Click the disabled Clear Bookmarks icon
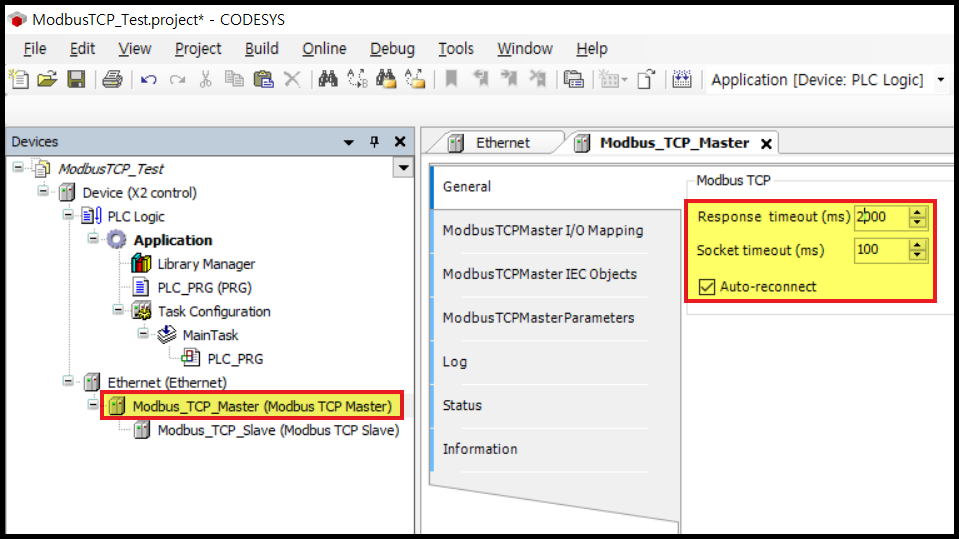The width and height of the screenshot is (959, 539). pos(538,79)
